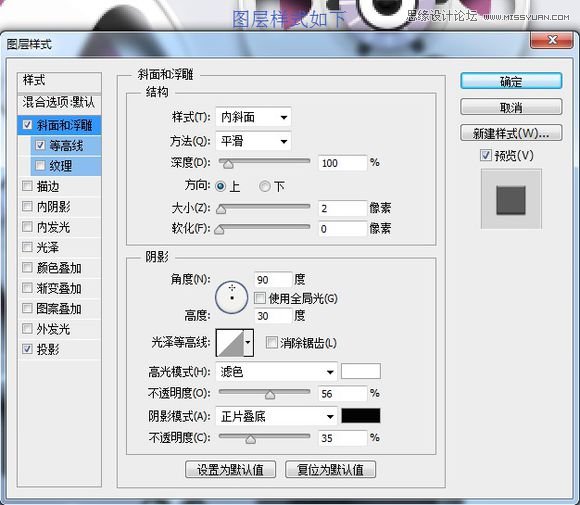Check 使用全局光(G) option

point(260,298)
